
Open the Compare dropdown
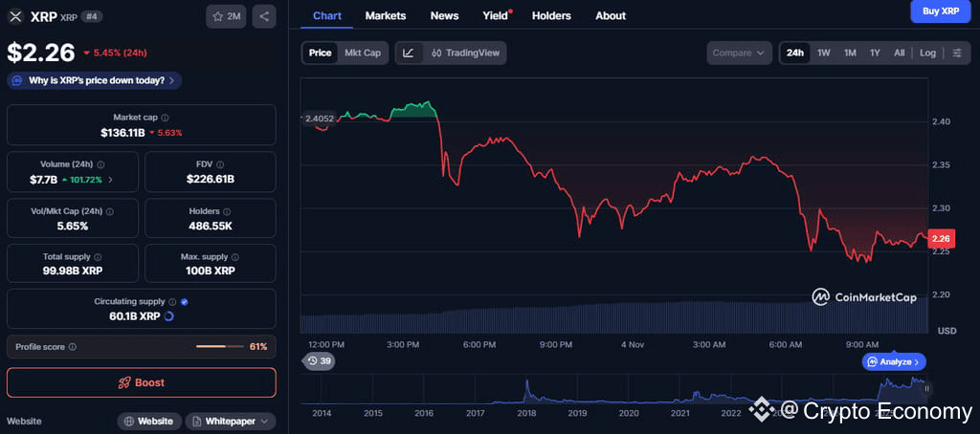[740, 53]
